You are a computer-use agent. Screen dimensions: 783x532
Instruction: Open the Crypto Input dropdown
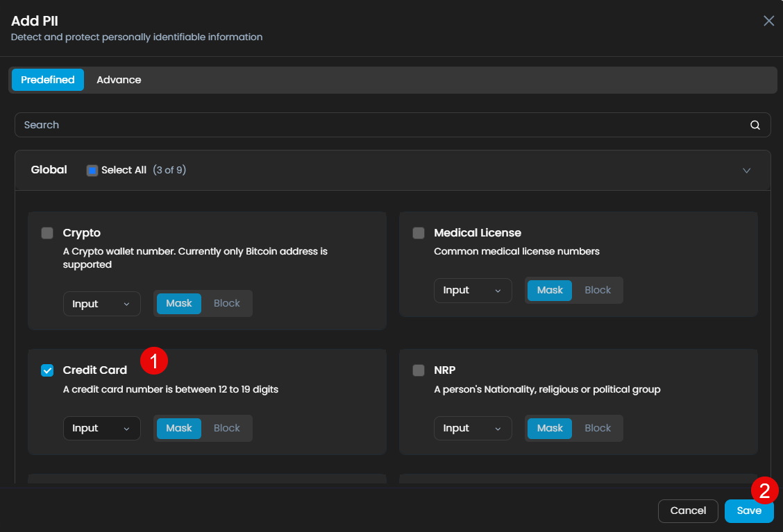pyautogui.click(x=101, y=304)
